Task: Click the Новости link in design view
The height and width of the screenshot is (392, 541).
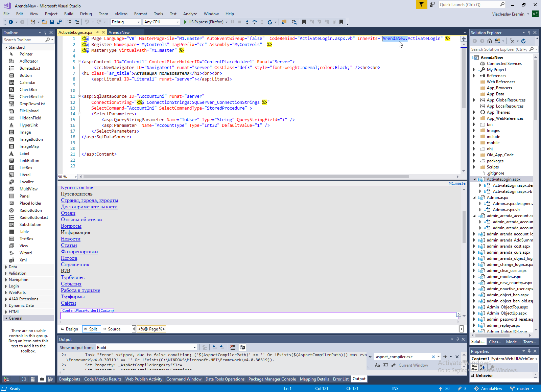Action: point(71,239)
